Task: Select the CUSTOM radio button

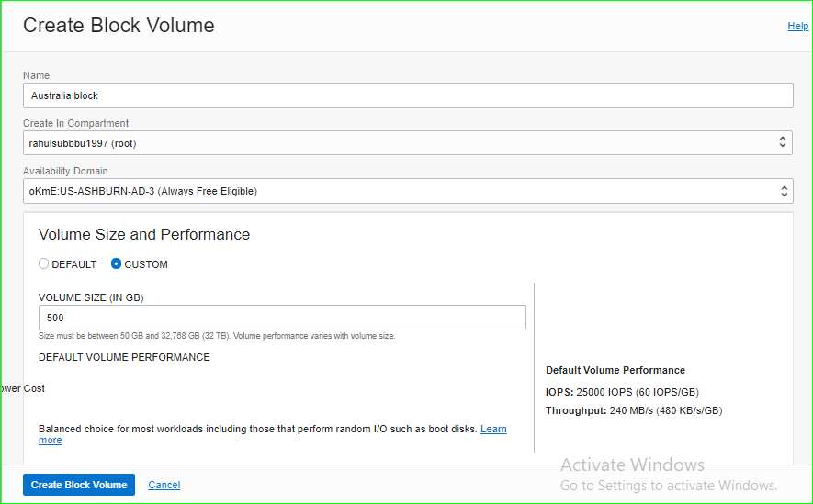Action: [x=116, y=264]
